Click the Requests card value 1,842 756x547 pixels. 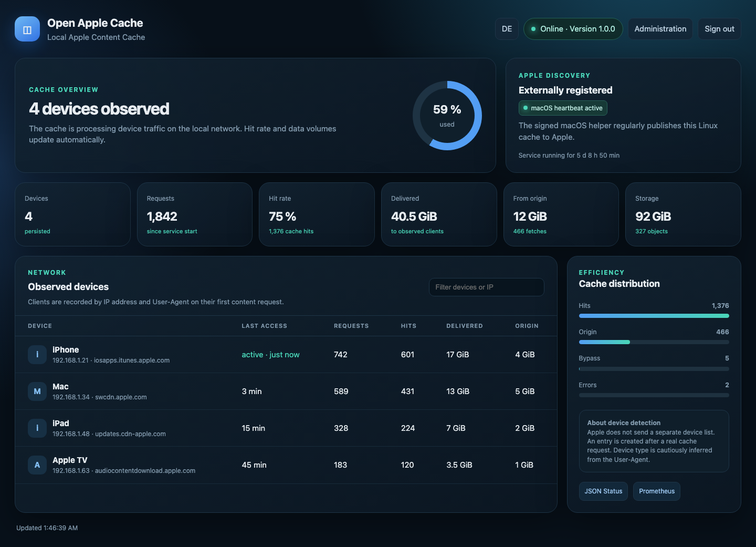[162, 216]
